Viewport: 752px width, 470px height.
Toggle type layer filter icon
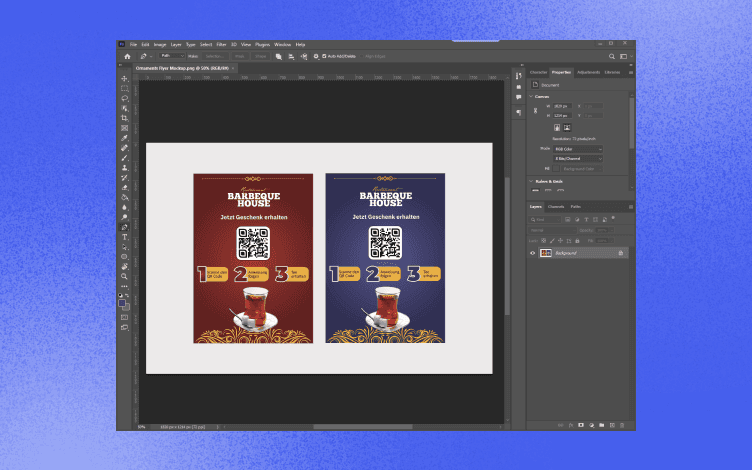[586, 220]
